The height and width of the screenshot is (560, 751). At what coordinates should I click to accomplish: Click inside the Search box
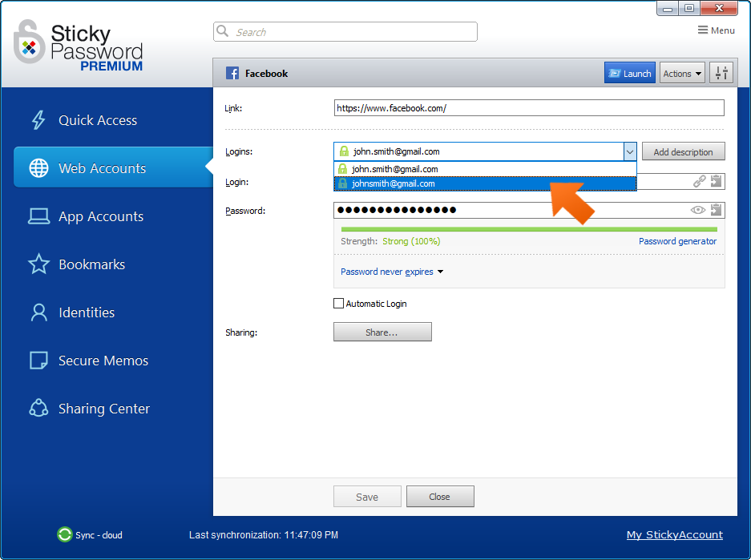coord(345,31)
